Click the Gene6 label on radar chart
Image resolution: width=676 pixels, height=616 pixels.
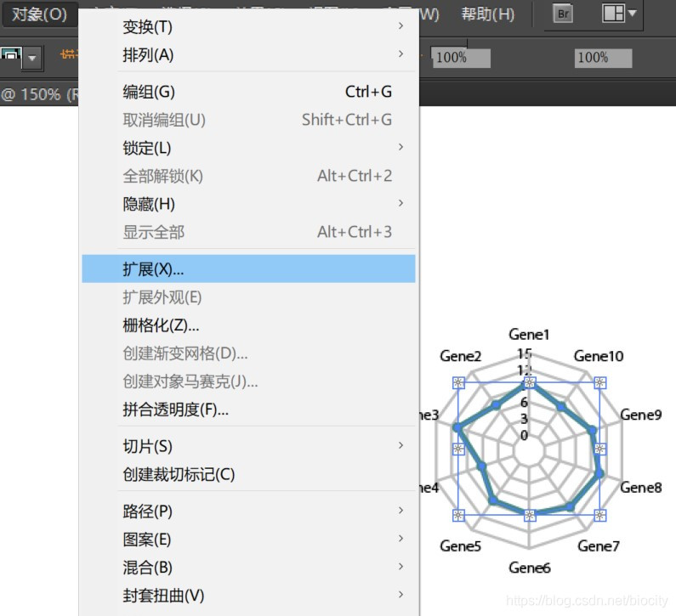(530, 568)
